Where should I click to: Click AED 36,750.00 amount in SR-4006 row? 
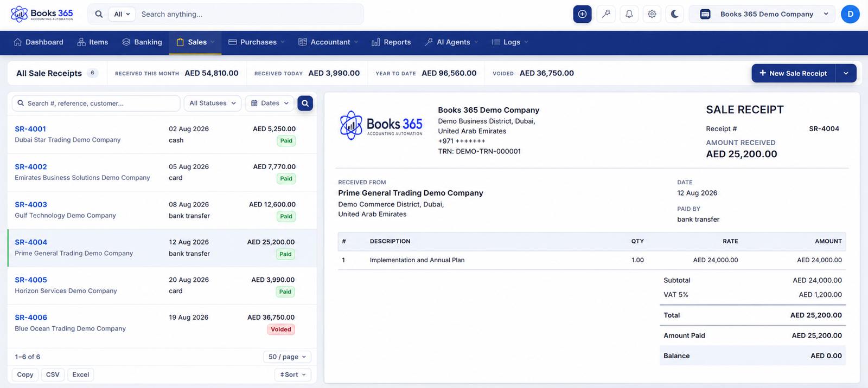pyautogui.click(x=271, y=318)
